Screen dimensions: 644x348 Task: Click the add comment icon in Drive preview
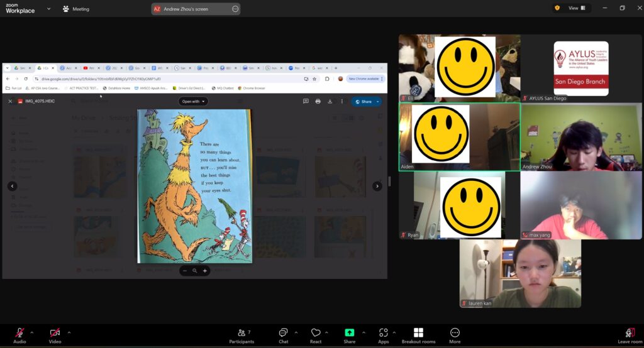pyautogui.click(x=306, y=101)
